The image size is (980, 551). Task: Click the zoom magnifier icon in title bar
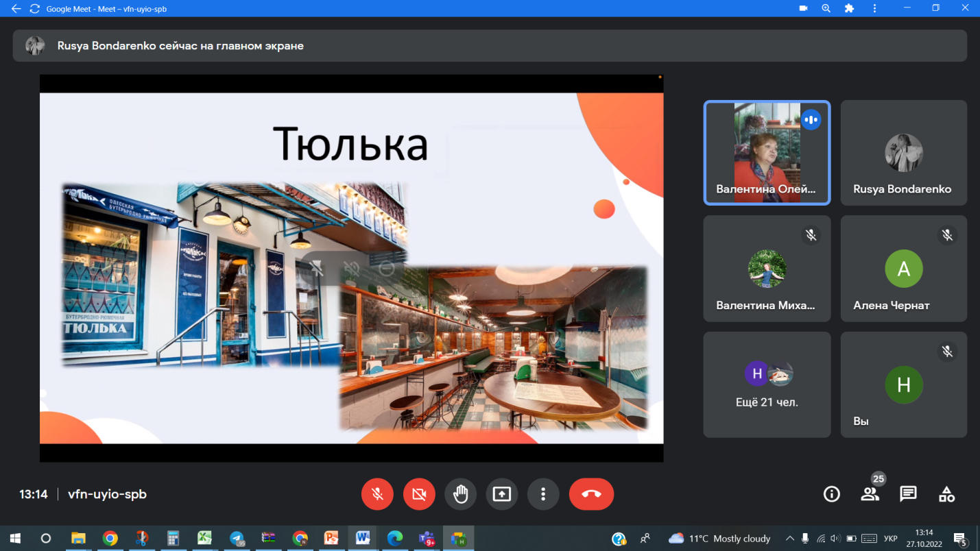(x=826, y=9)
